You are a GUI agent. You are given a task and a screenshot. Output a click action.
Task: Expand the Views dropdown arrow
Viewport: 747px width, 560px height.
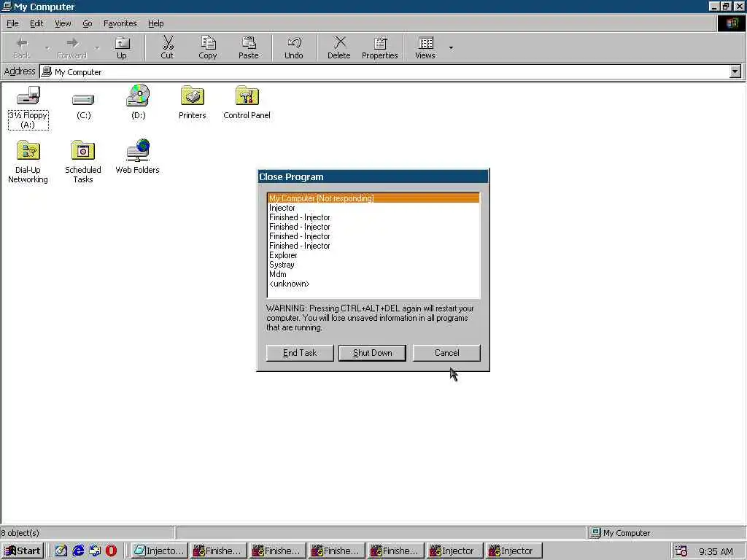point(451,47)
